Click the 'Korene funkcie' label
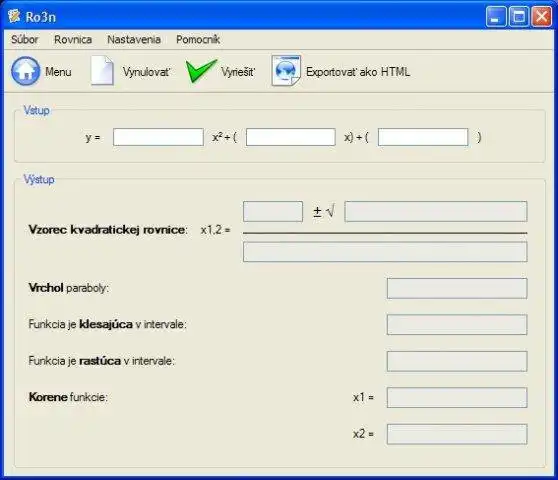 point(68,397)
